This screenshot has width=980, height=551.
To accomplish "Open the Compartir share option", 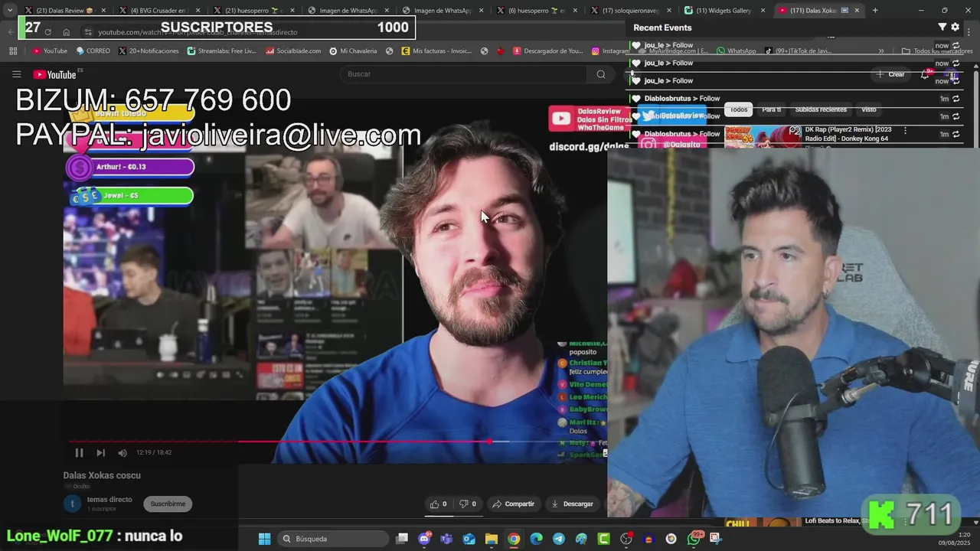I will click(x=513, y=504).
